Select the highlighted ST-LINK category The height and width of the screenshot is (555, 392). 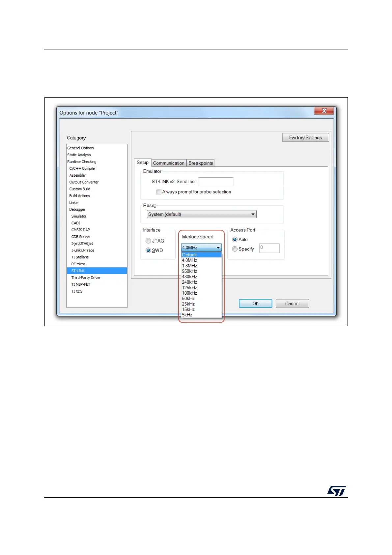pyautogui.click(x=97, y=271)
